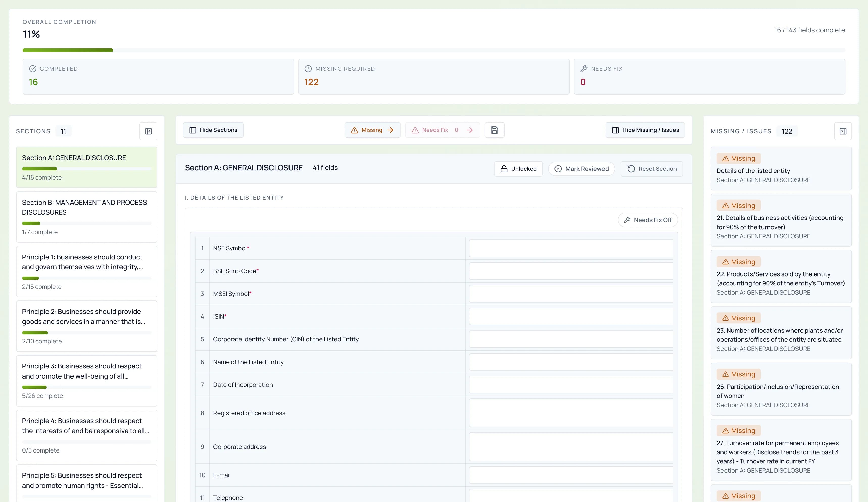The width and height of the screenshot is (868, 502).
Task: Open missing issue 26 Participation of women
Action: coord(781,389)
